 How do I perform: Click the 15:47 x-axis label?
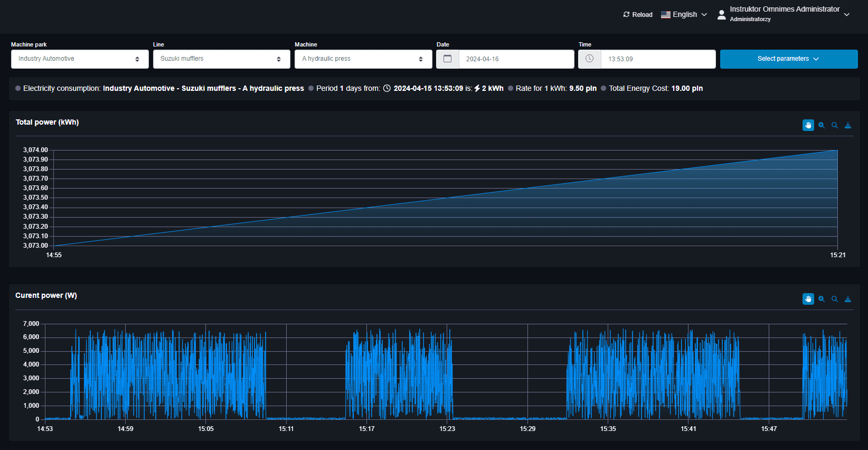(x=769, y=429)
